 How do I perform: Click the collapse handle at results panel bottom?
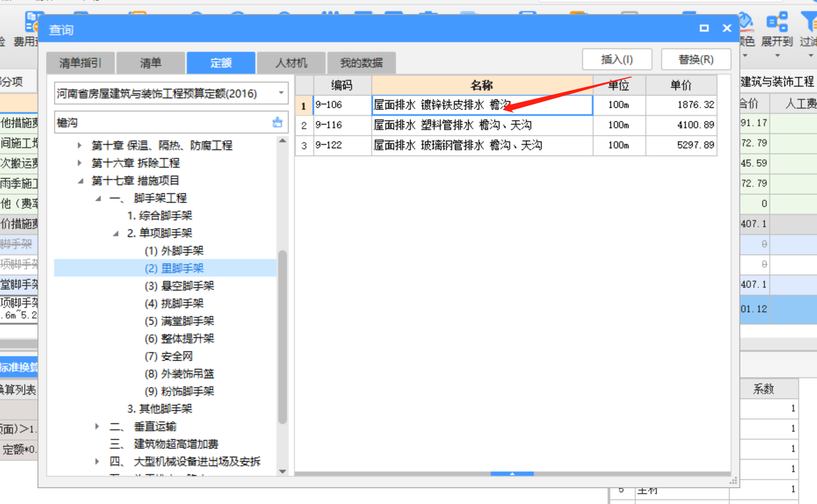(x=512, y=474)
